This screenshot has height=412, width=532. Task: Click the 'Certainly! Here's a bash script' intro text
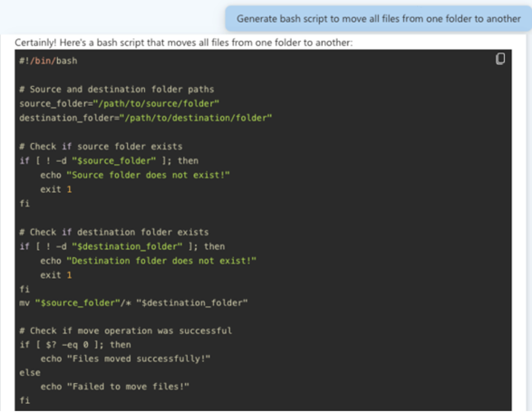[x=184, y=43]
